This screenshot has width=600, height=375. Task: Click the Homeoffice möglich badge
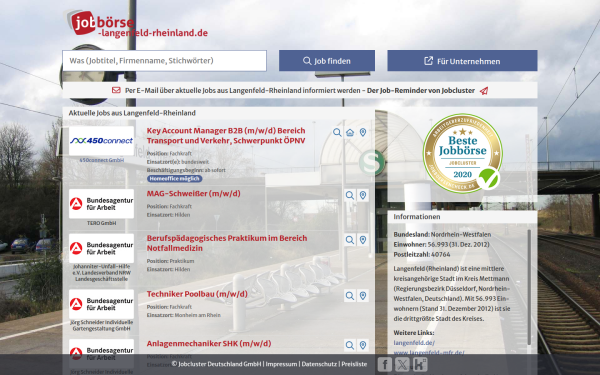click(174, 179)
